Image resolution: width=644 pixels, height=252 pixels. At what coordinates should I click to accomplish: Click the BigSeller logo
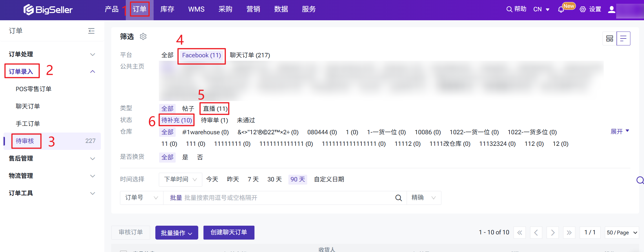(x=48, y=10)
